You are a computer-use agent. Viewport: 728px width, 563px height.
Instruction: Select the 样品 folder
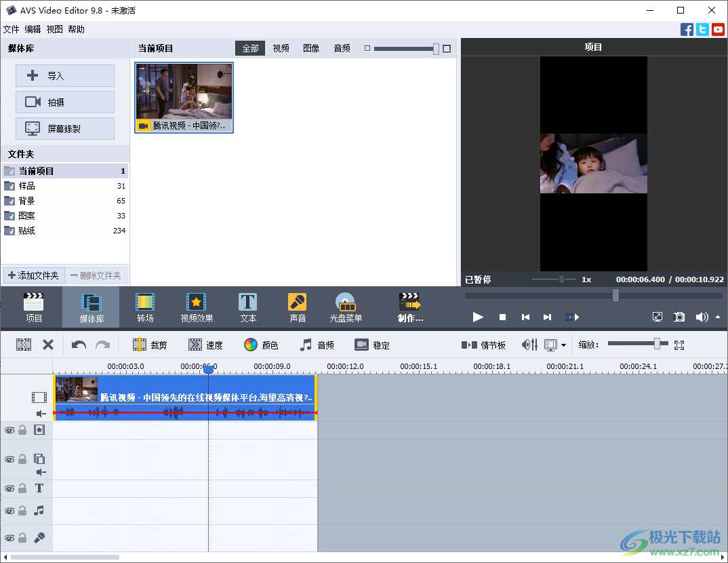click(x=65, y=186)
